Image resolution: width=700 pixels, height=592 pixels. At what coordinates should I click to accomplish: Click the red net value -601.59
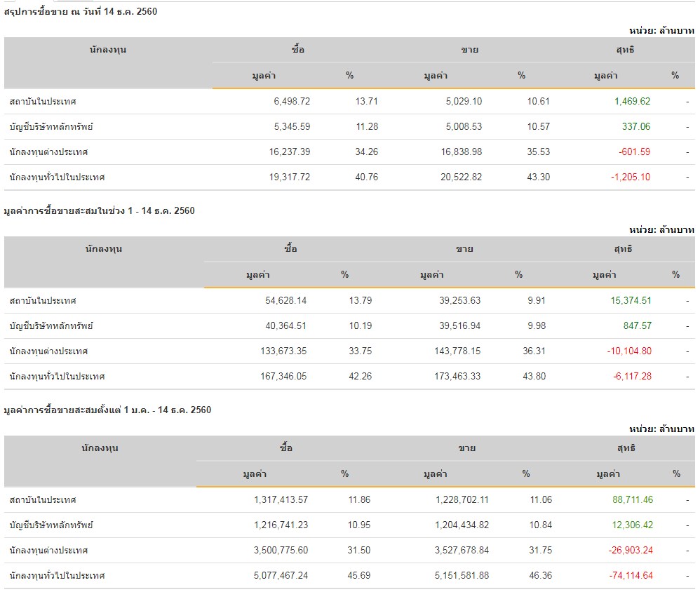coord(634,152)
